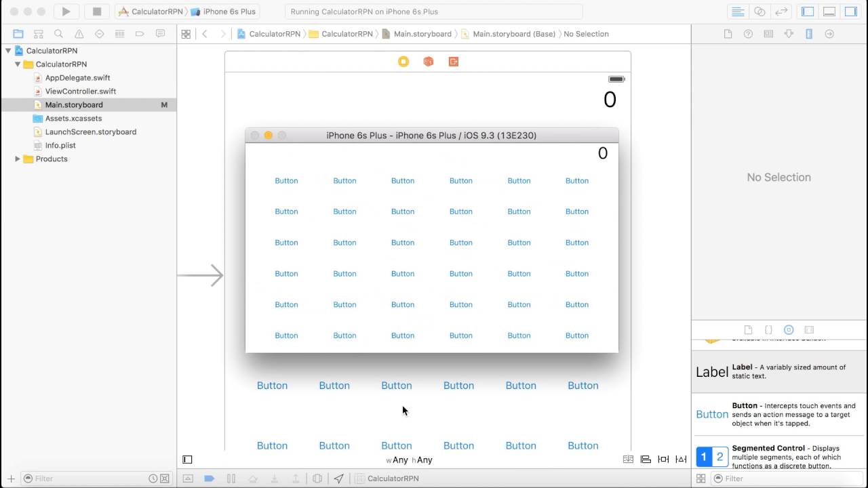Open the related items grid menu
This screenshot has width=868, height=488.
[186, 34]
